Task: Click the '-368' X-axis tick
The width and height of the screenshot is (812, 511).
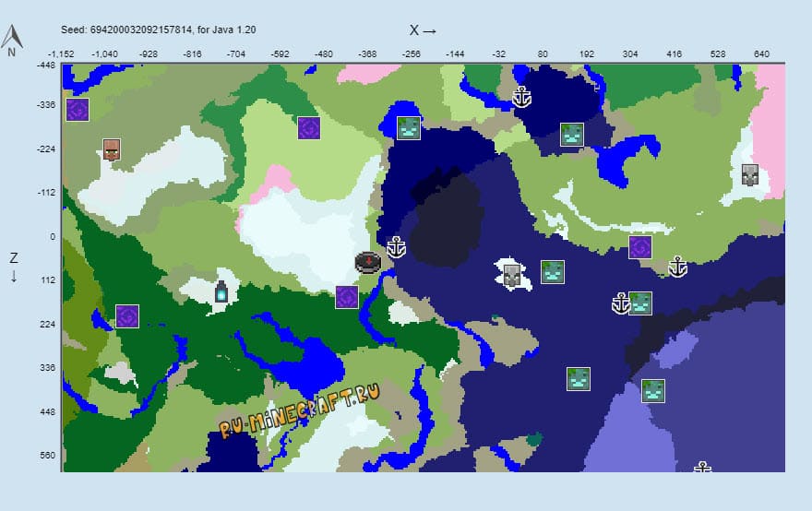Action: 367,53
